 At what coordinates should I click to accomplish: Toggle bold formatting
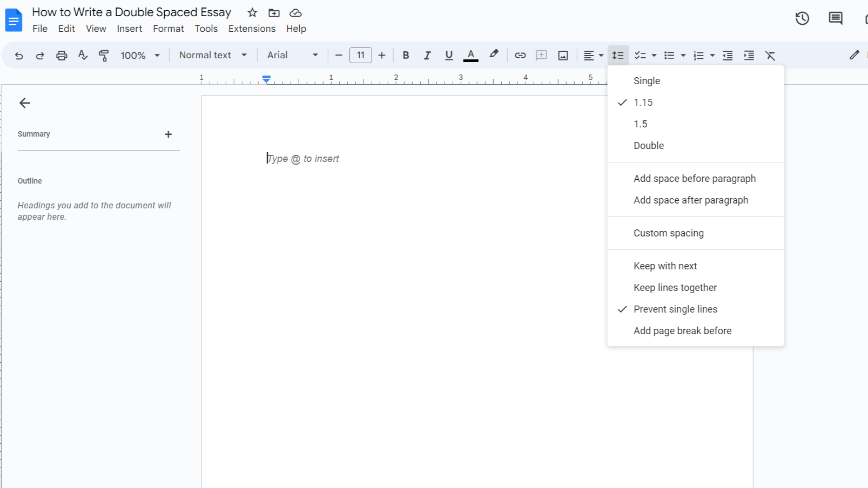point(406,55)
